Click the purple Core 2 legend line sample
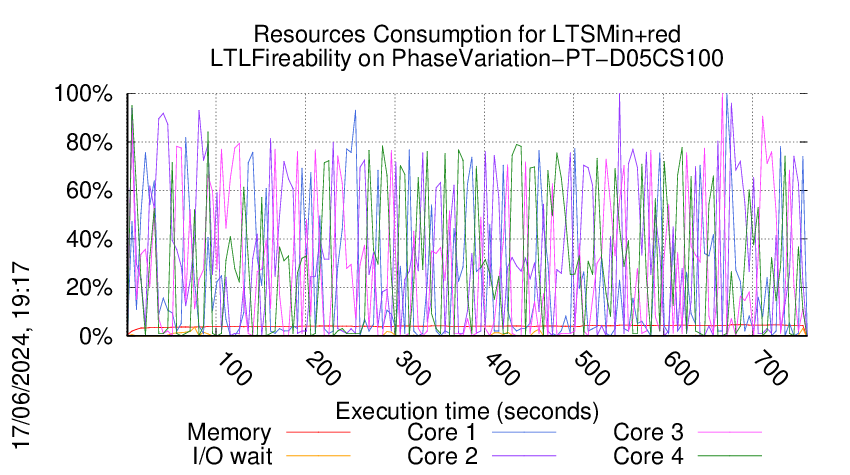 524,455
